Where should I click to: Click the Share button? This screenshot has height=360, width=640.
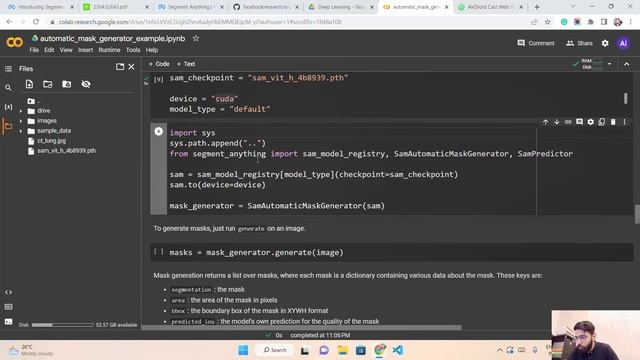[579, 43]
